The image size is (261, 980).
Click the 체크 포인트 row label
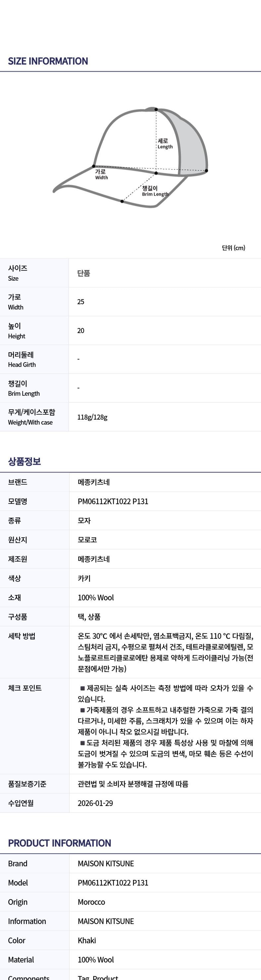coord(25,688)
